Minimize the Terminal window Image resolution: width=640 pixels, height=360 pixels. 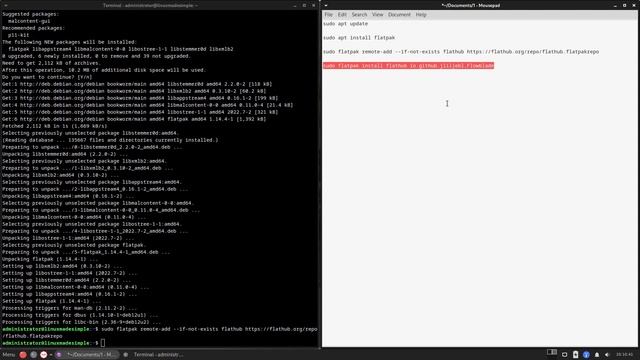pyautogui.click(x=295, y=5)
